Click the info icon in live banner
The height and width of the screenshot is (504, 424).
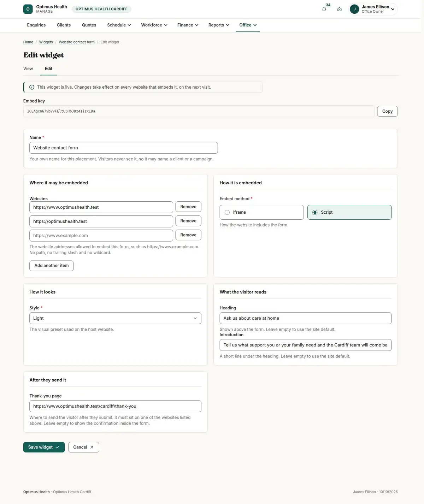(32, 87)
